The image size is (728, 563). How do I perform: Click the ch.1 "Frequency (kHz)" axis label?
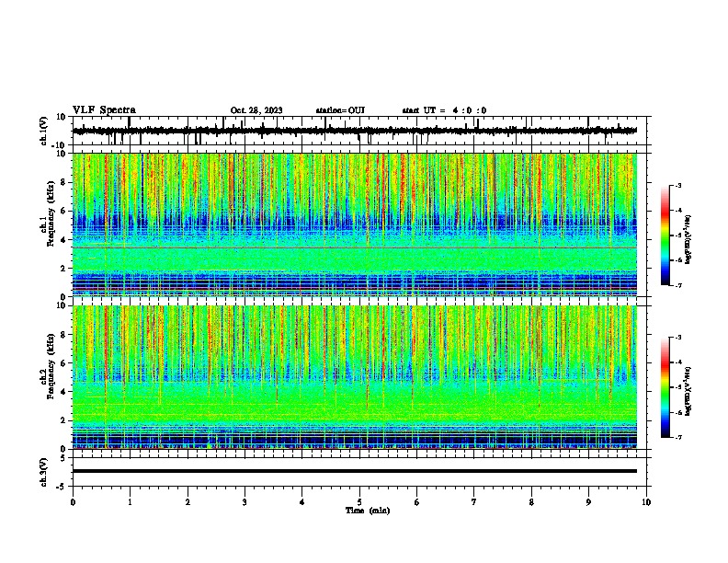tap(51, 213)
